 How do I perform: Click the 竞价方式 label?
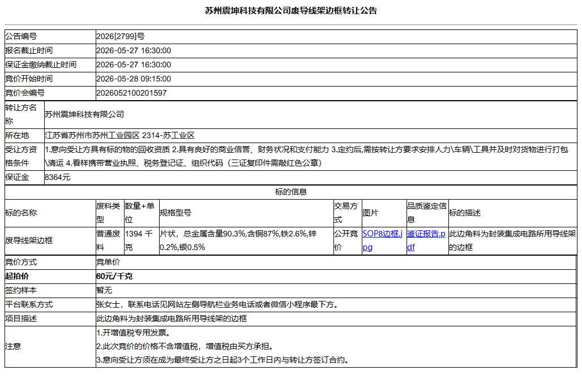(21, 262)
